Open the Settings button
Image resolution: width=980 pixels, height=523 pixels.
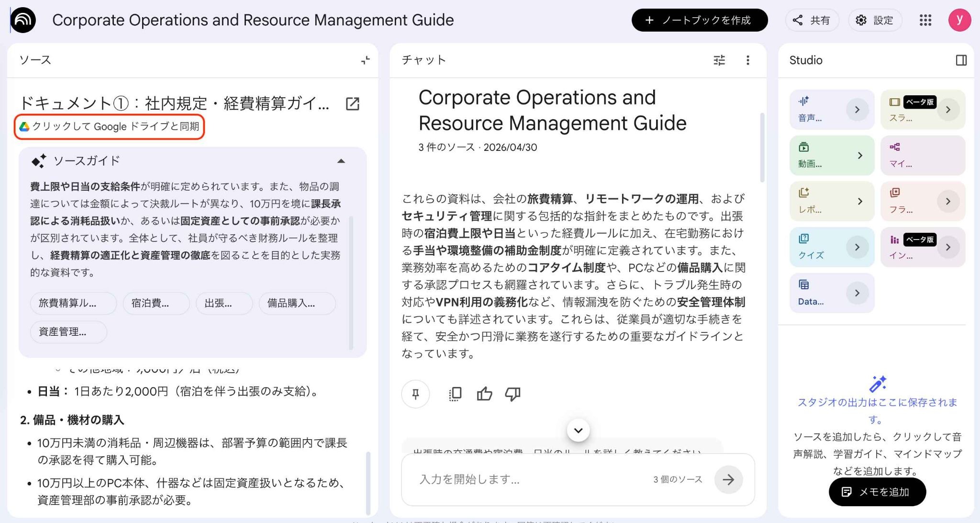click(x=875, y=20)
